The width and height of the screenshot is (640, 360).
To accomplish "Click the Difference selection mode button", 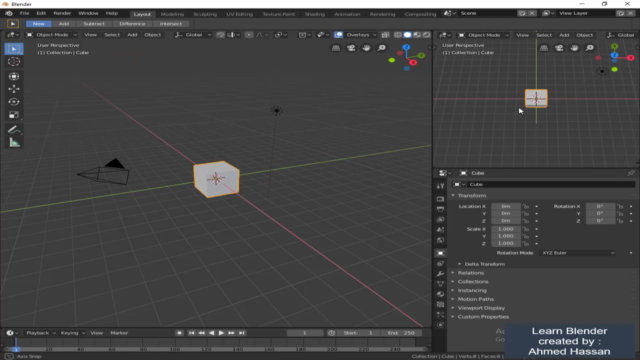I will [132, 24].
